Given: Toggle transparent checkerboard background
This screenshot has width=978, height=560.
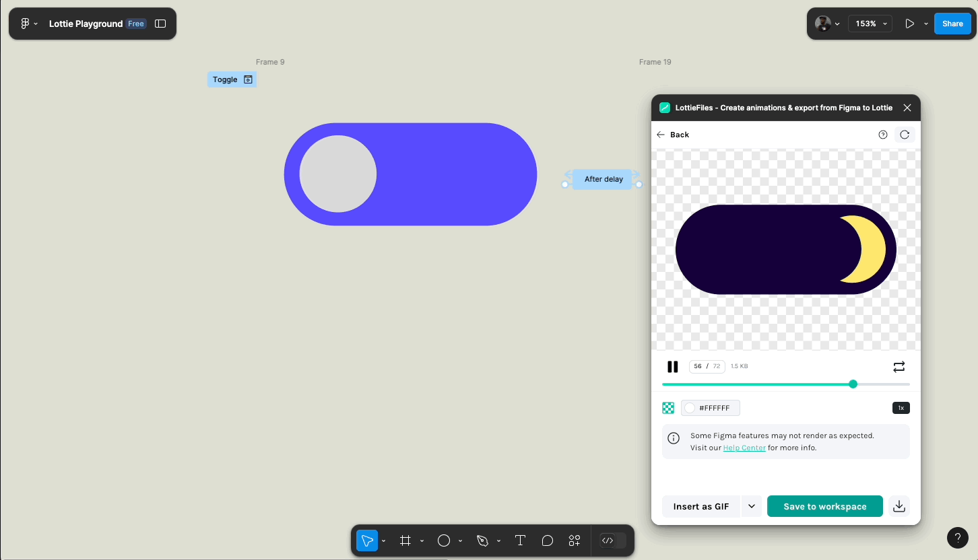Looking at the screenshot, I should [x=668, y=408].
